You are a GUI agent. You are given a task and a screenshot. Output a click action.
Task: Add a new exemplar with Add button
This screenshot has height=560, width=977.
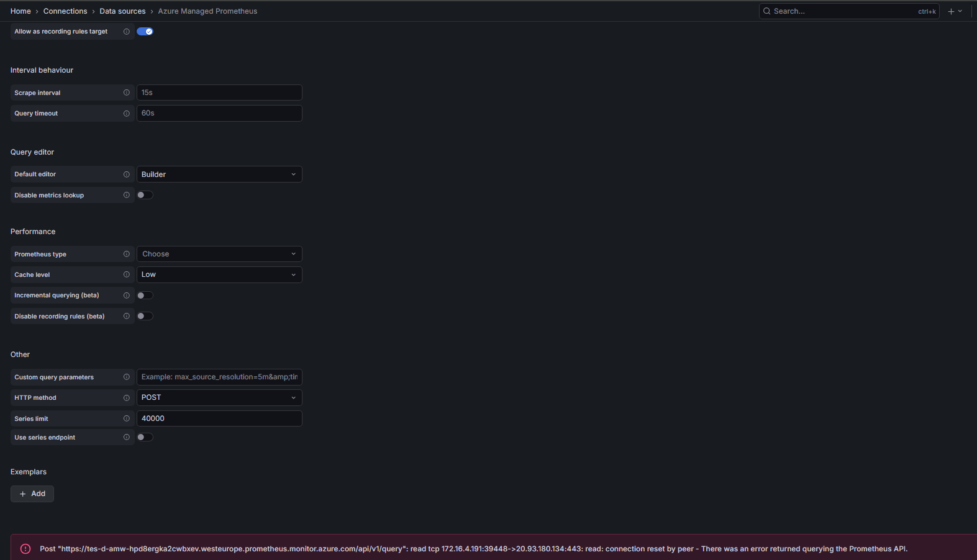(x=32, y=494)
